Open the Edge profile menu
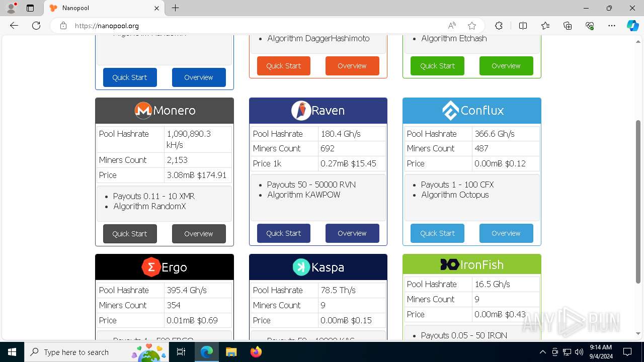Screen dimensions: 644x362 pos(11,8)
